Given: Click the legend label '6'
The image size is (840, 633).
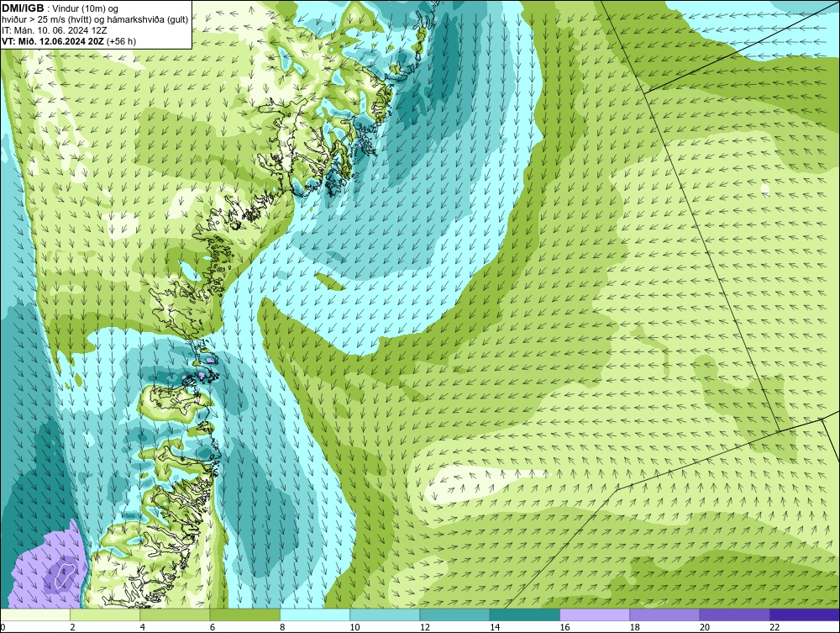Looking at the screenshot, I should pos(213,628).
